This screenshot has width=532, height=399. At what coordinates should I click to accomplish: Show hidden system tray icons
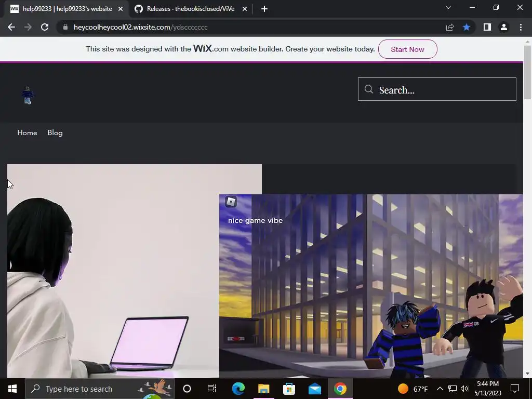440,389
